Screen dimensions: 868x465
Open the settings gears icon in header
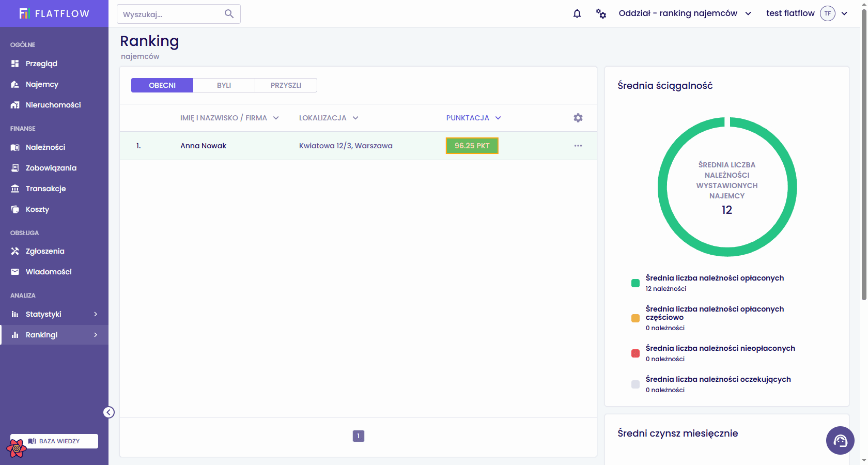pos(601,13)
